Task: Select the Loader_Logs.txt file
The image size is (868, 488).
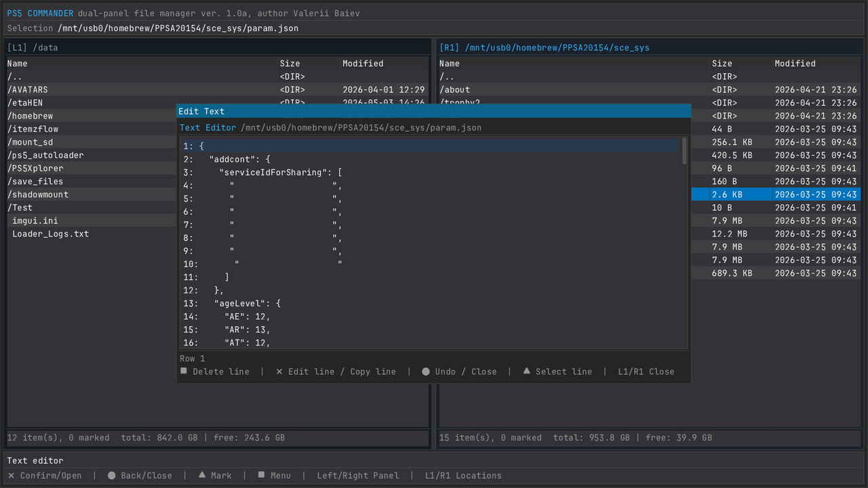Action: click(x=92, y=234)
